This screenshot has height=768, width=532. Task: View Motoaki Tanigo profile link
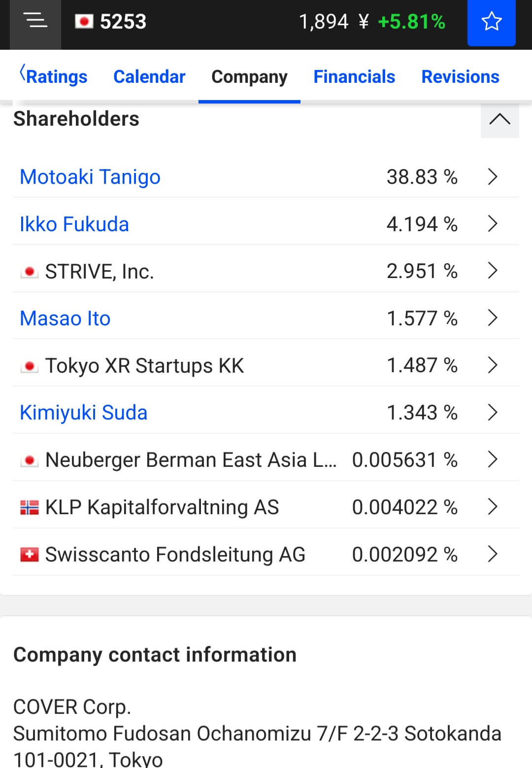pyautogui.click(x=90, y=177)
